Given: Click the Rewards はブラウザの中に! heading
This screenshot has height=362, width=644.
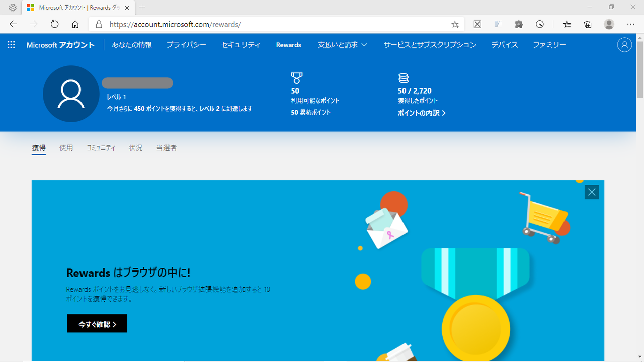Looking at the screenshot, I should [128, 273].
